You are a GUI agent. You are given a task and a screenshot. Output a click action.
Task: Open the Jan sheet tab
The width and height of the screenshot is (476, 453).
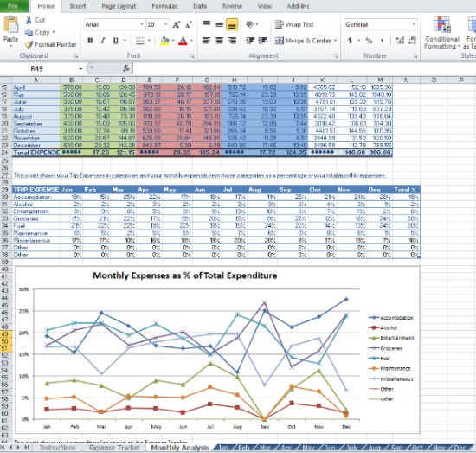point(223,448)
